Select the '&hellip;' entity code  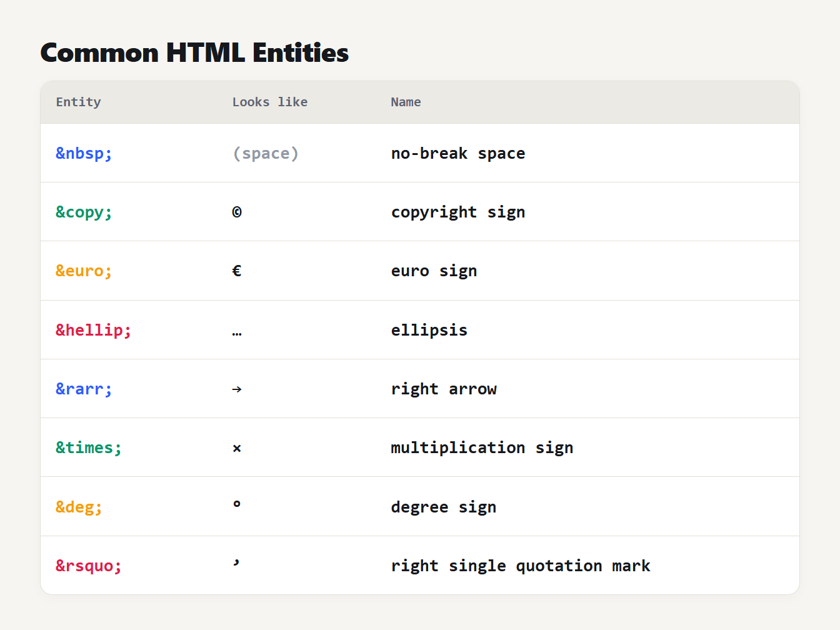[94, 330]
